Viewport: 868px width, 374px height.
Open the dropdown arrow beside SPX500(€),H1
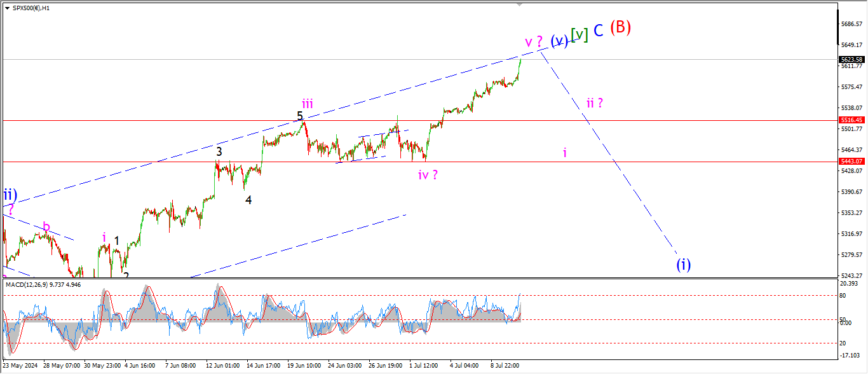click(7, 8)
